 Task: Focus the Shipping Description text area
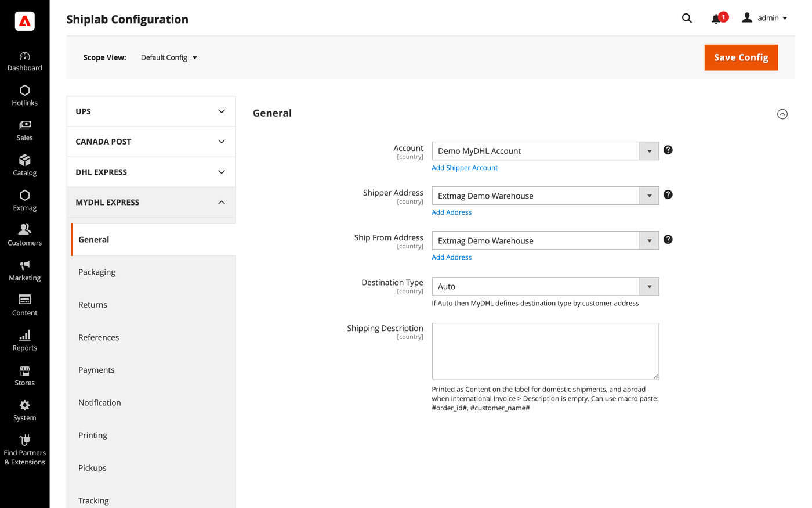point(545,351)
